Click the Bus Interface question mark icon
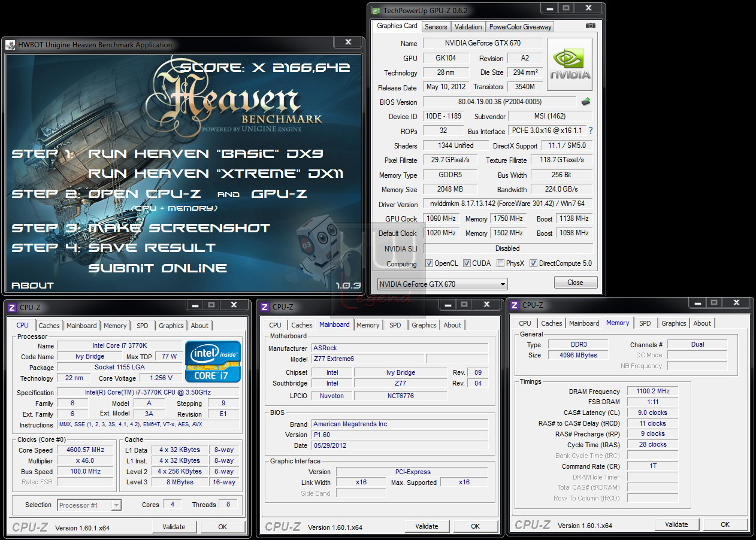 click(591, 131)
